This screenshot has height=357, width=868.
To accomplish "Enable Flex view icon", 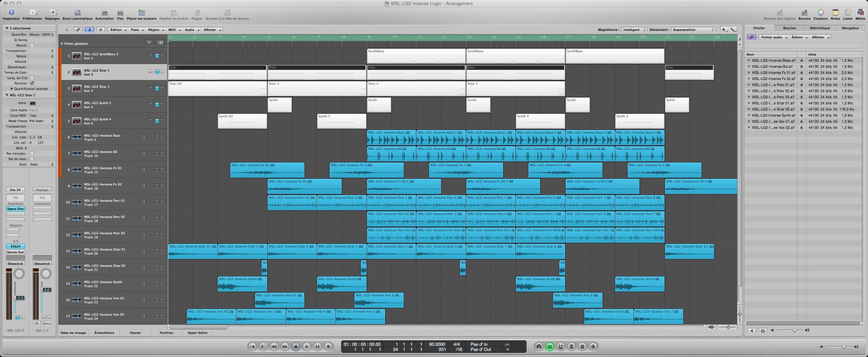I will pos(120,13).
